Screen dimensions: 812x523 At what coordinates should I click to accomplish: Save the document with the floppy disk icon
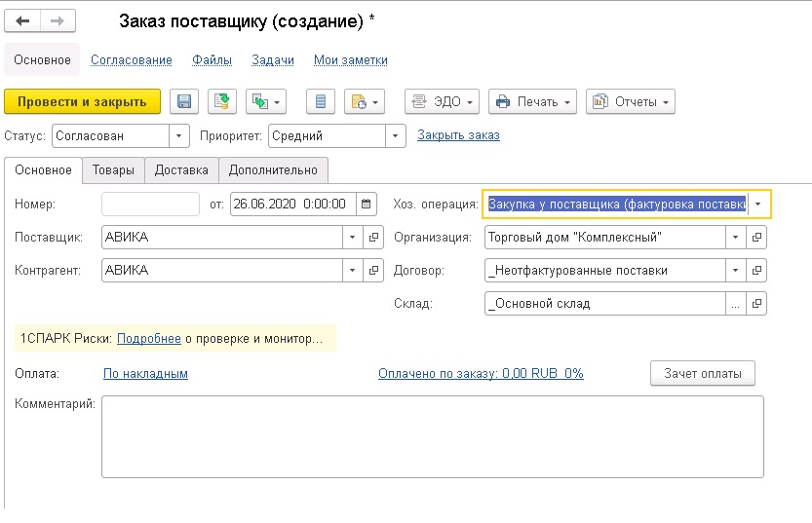(x=184, y=101)
